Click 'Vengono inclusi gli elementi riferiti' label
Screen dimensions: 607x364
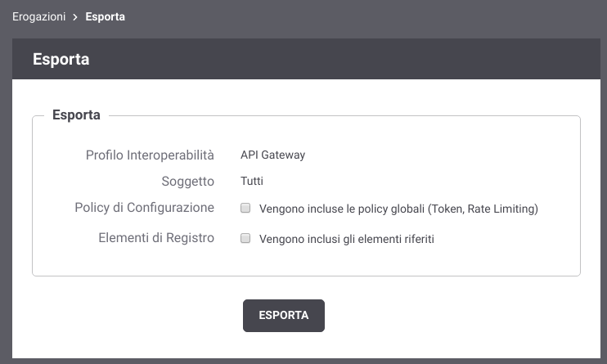click(x=346, y=240)
